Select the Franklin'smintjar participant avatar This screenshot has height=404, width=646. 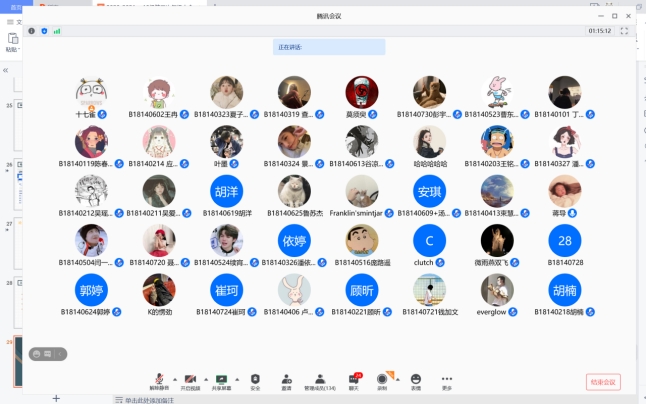[x=362, y=191]
